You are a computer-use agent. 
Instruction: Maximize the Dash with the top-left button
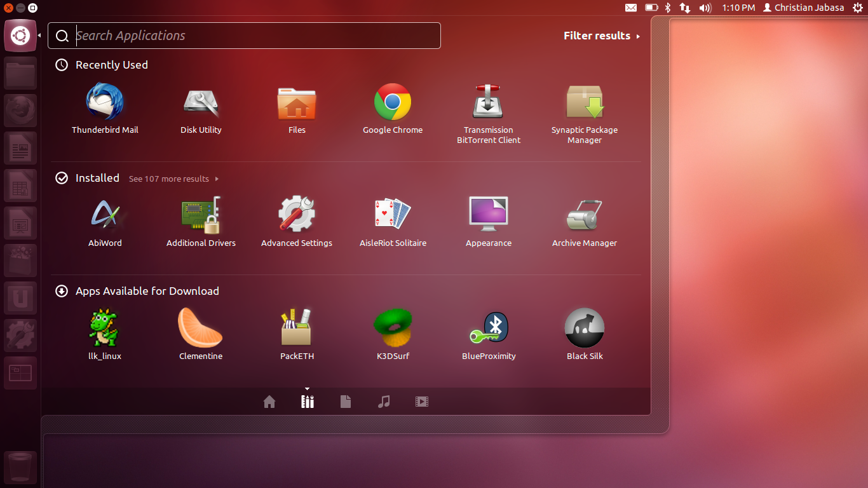pyautogui.click(x=33, y=8)
